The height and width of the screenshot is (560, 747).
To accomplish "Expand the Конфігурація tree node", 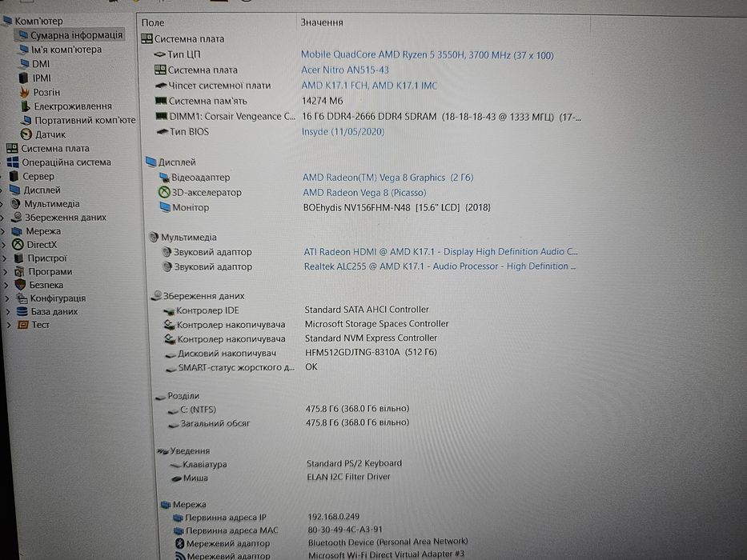I will 8,298.
